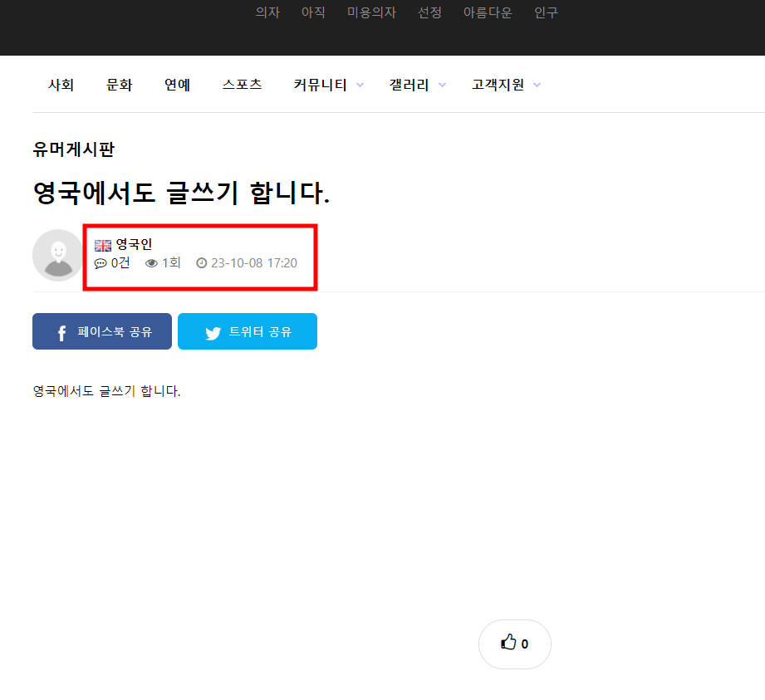Expand the 커뮤니티 dropdown chevron
This screenshot has width=765, height=700.
pyautogui.click(x=360, y=85)
